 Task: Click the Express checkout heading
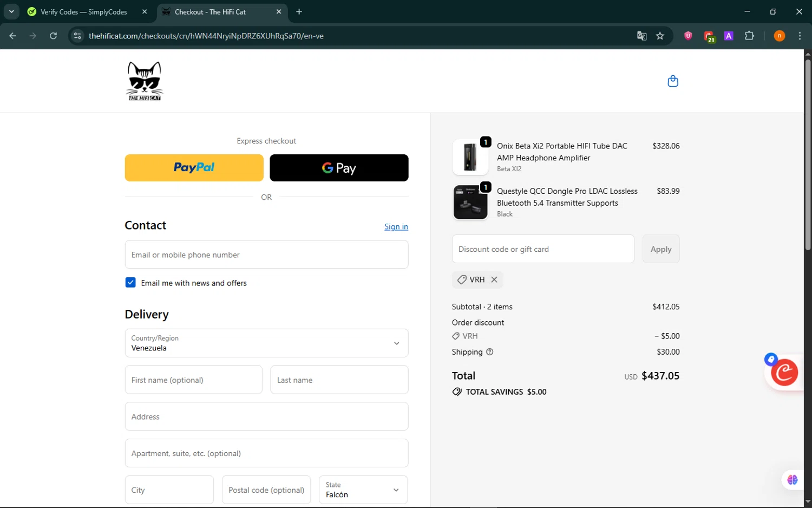click(x=266, y=141)
